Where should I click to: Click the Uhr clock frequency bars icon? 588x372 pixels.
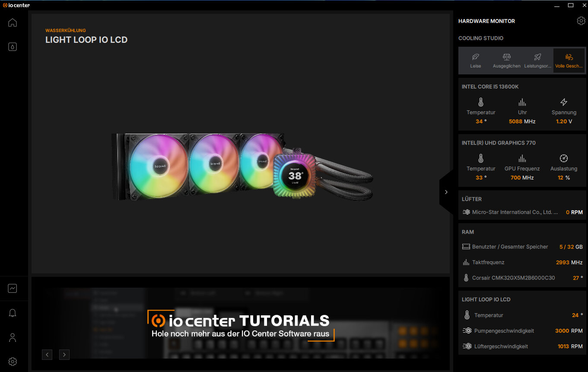tap(522, 103)
